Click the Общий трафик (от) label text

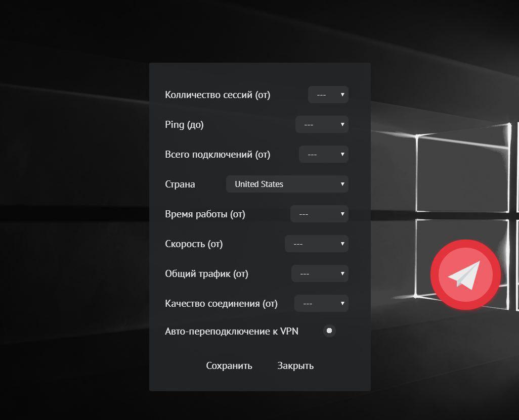[206, 273]
